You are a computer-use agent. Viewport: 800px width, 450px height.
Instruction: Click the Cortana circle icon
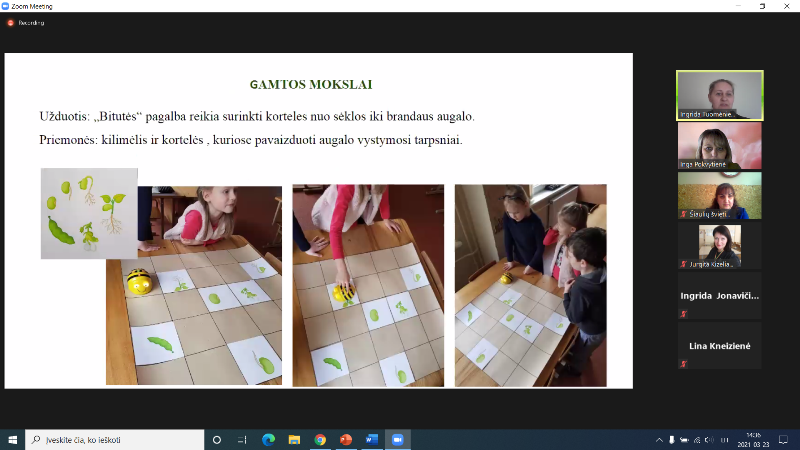pos(217,440)
